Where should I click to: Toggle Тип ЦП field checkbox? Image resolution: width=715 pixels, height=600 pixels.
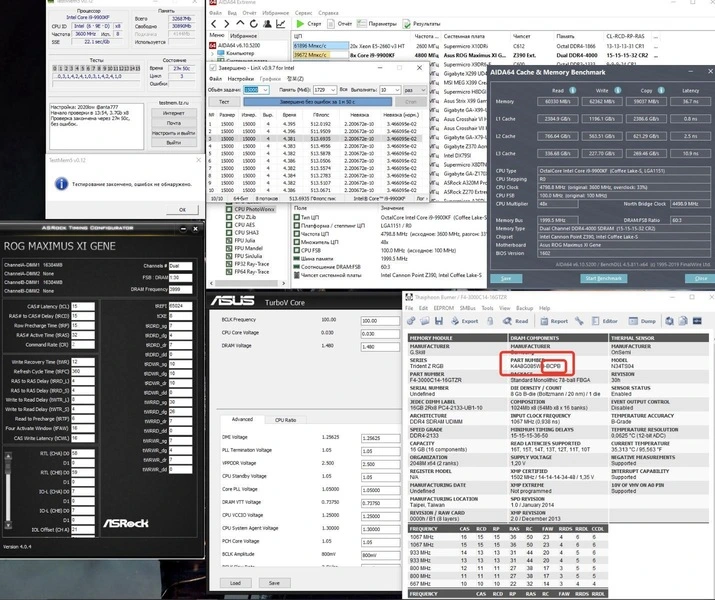click(297, 217)
